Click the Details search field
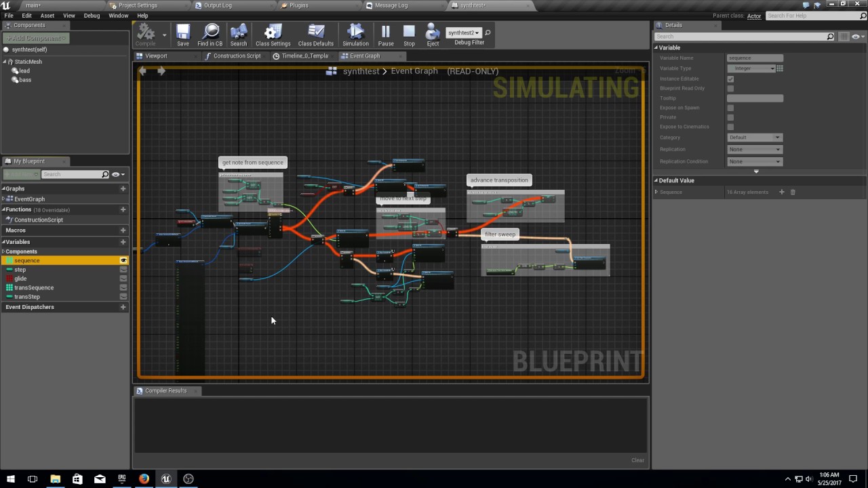The image size is (868, 488). point(745,37)
